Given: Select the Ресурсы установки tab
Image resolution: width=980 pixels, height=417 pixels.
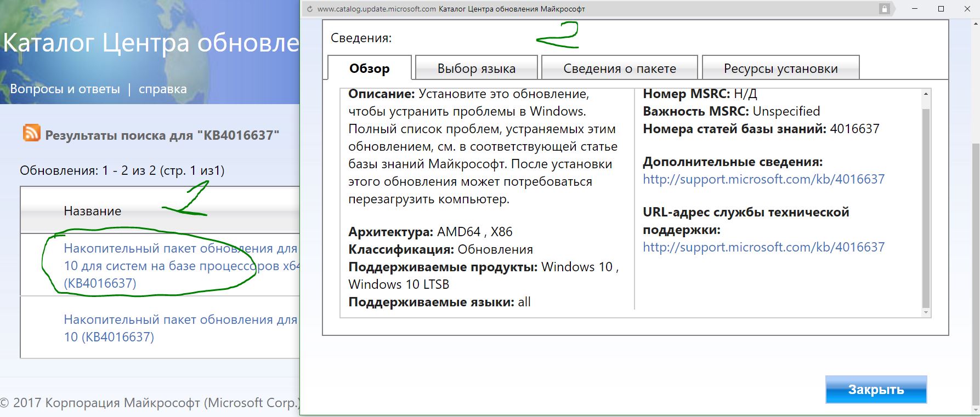Looking at the screenshot, I should (x=780, y=68).
